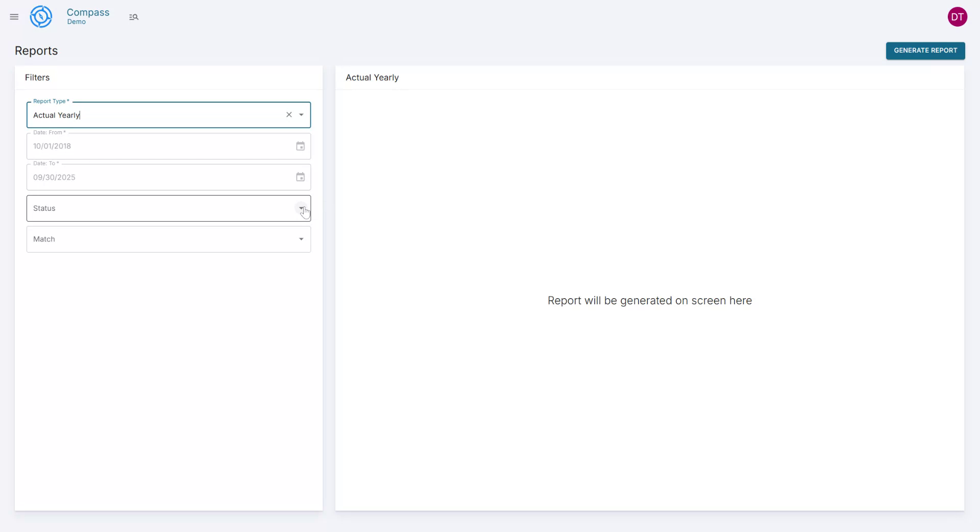Open the navigation hamburger menu

click(x=14, y=17)
